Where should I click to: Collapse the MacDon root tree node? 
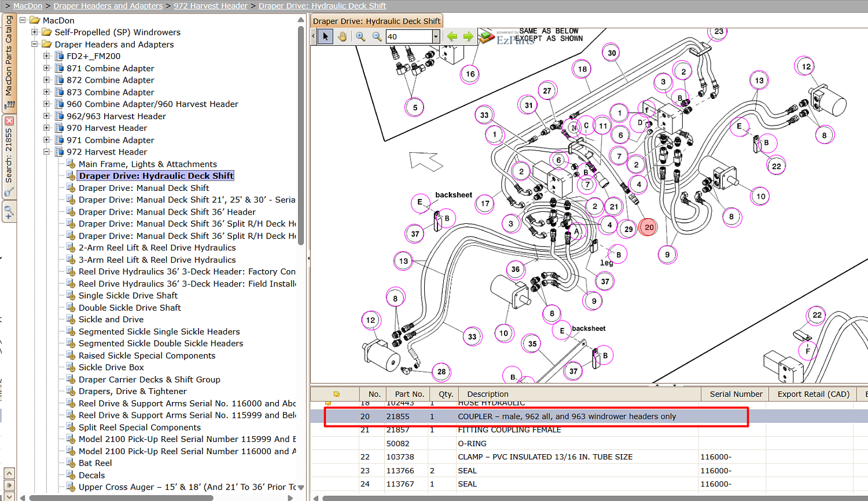23,20
